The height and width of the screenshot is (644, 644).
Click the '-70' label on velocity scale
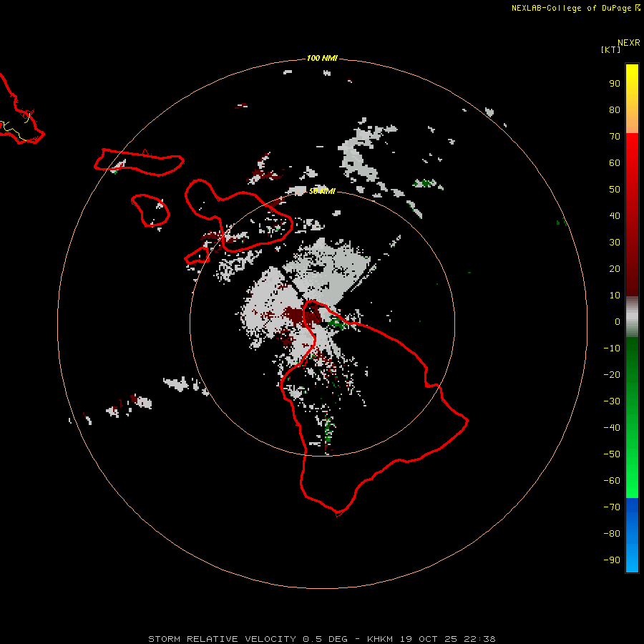tap(612, 507)
